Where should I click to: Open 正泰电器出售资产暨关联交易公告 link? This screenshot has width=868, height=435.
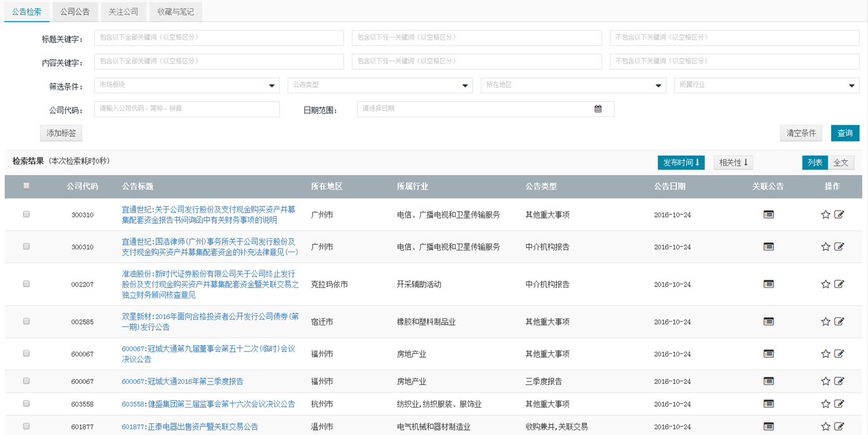point(190,427)
